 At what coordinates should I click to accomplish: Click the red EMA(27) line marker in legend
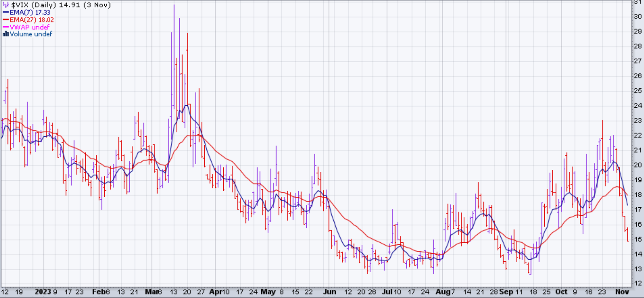5,20
